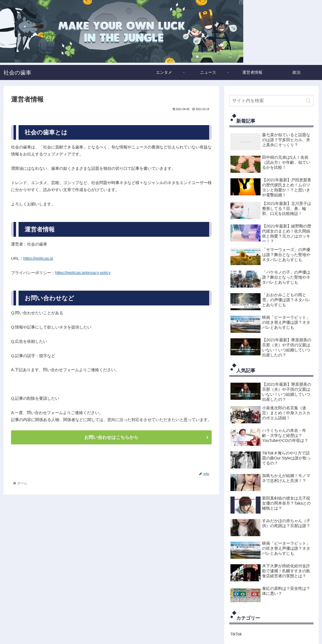Screen dimensions: 322x644
Task: Click the MAKE YOUR OWN LUCK banner ad
Action: (x=122, y=31)
